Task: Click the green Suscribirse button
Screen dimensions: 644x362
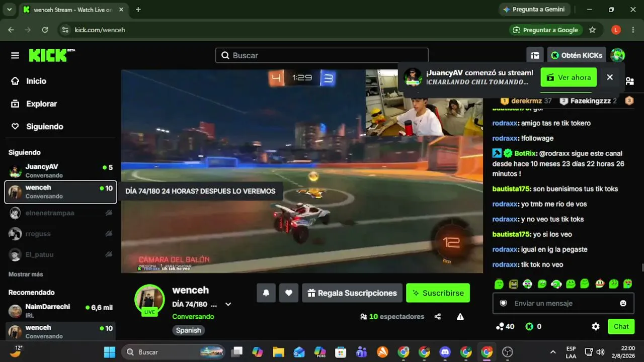Action: (438, 293)
